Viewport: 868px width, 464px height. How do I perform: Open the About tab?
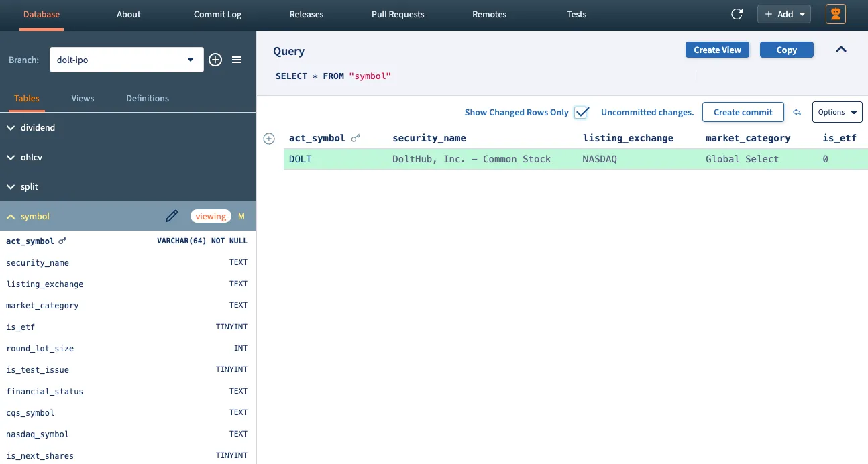coord(129,14)
